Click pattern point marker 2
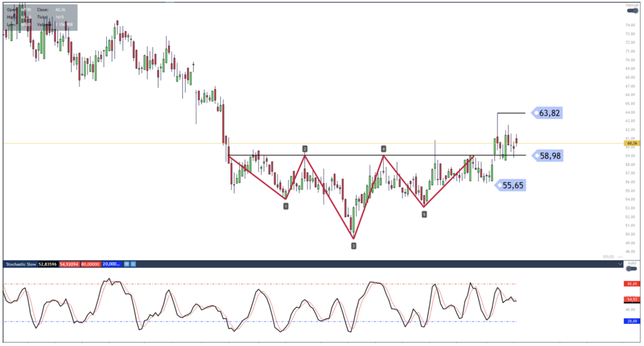The width and height of the screenshot is (644, 346). click(304, 149)
